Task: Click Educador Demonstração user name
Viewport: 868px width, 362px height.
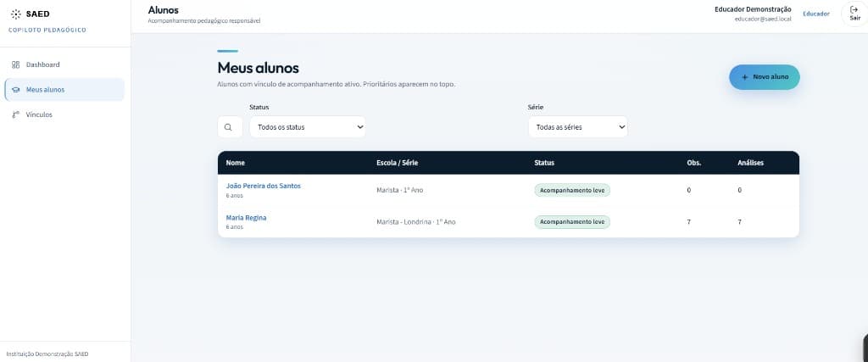Action: [x=753, y=9]
